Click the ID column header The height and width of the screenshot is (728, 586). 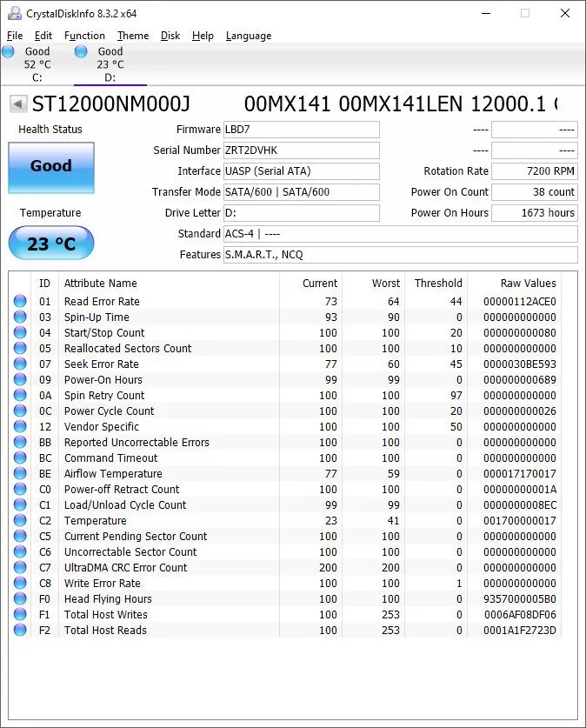click(x=44, y=284)
